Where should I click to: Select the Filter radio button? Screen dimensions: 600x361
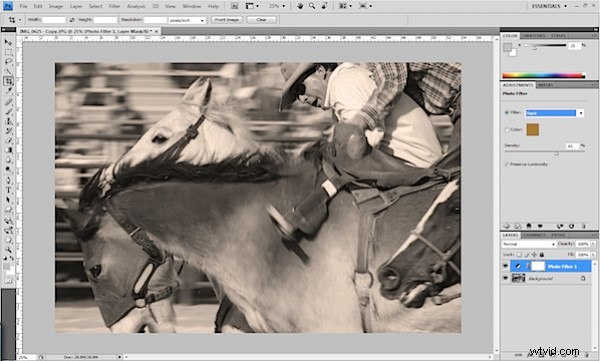(507, 113)
